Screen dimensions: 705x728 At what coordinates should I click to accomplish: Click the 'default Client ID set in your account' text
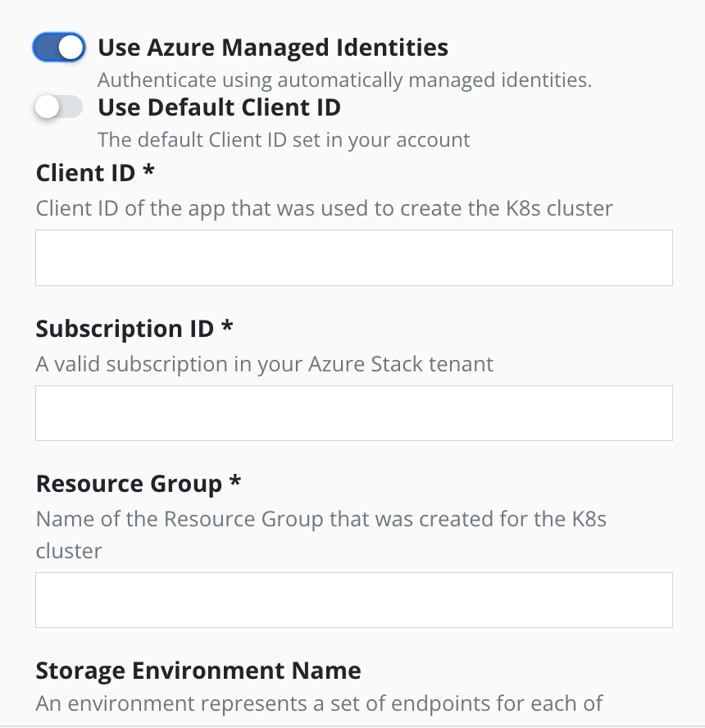[284, 139]
